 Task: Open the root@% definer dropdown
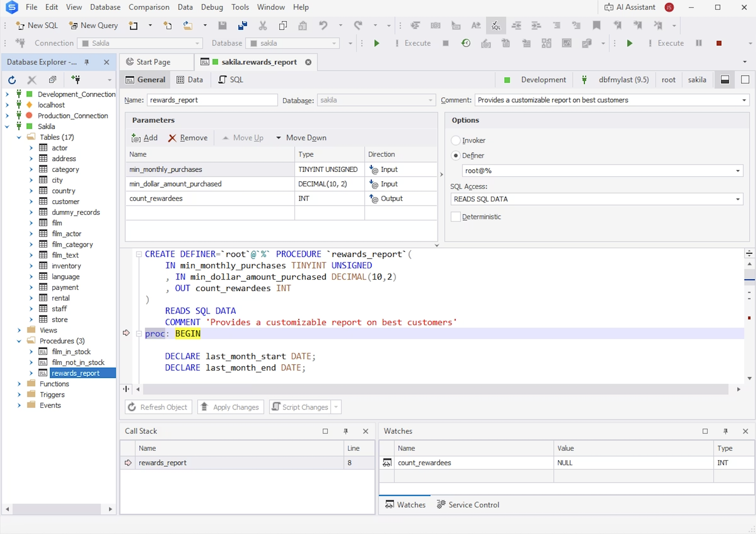738,171
